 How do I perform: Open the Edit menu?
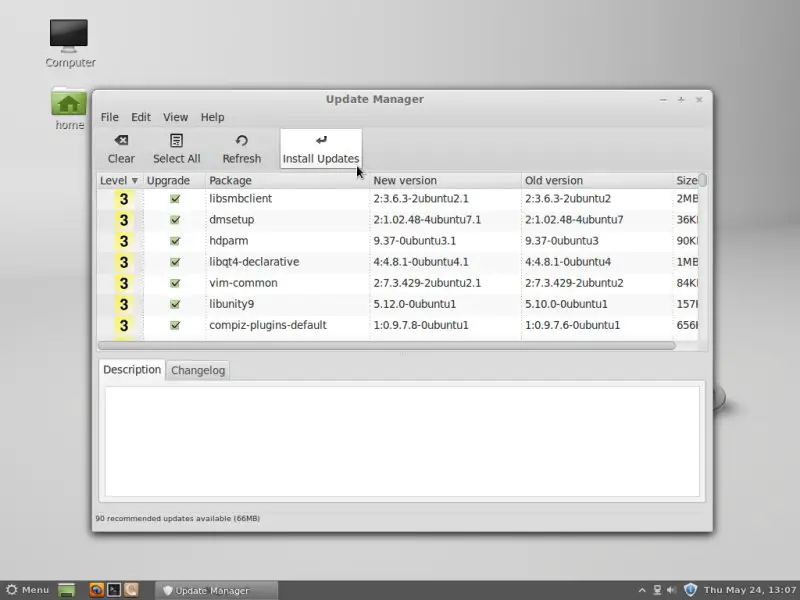141,117
